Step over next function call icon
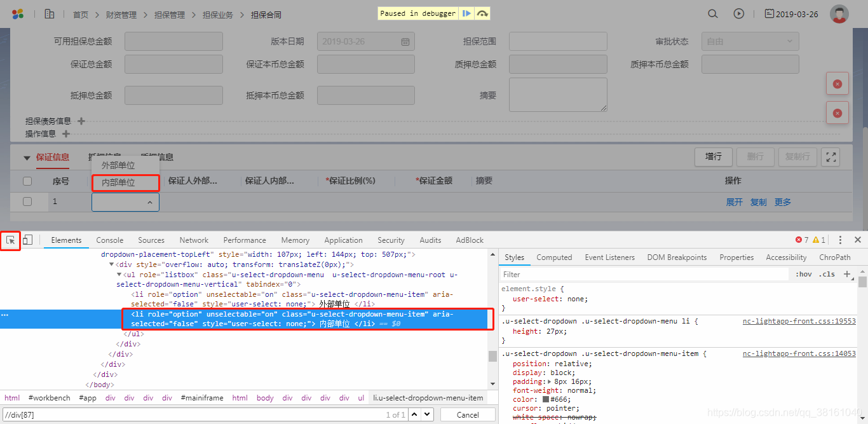The height and width of the screenshot is (424, 868). (x=482, y=13)
